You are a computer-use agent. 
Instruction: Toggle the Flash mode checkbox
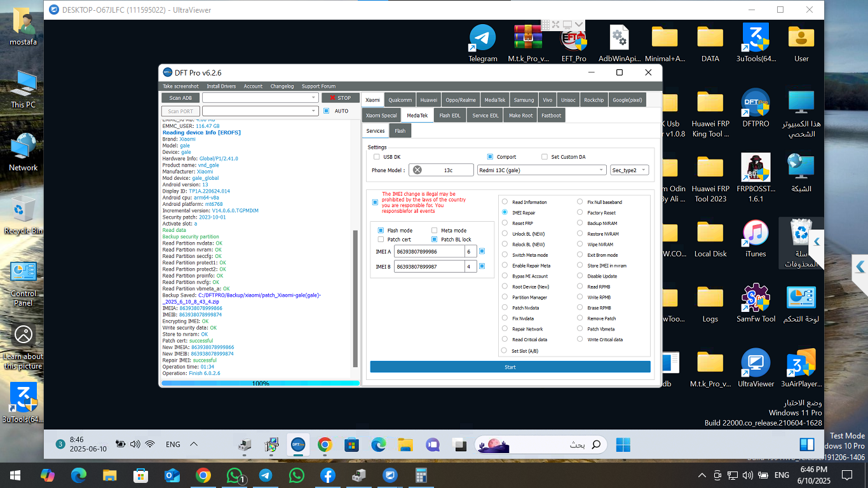tap(381, 231)
